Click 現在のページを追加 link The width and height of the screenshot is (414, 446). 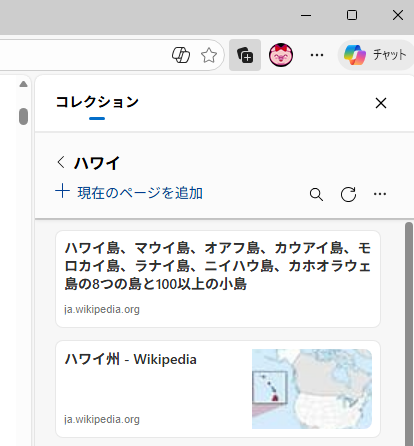coord(129,193)
